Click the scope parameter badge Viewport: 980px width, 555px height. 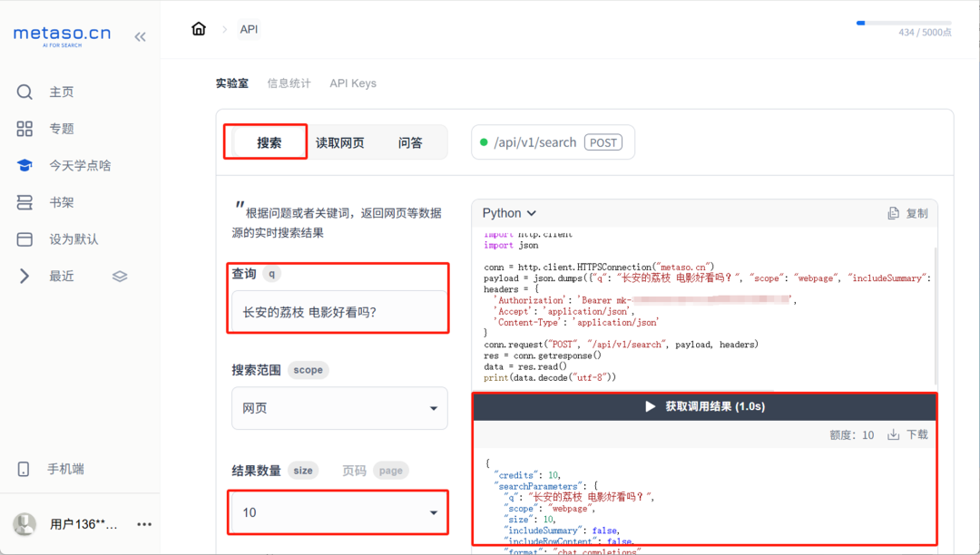coord(309,370)
